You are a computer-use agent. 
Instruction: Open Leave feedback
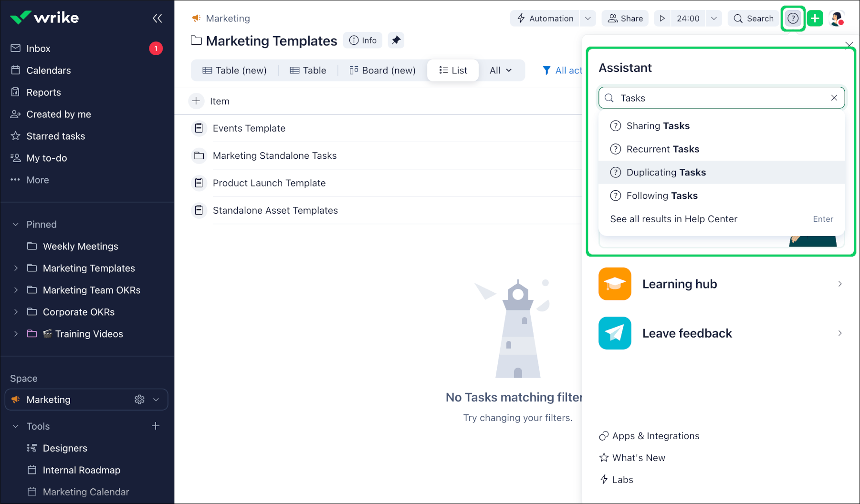point(721,333)
